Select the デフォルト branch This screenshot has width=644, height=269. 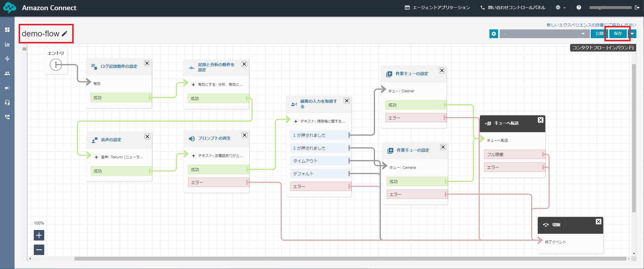coord(320,174)
